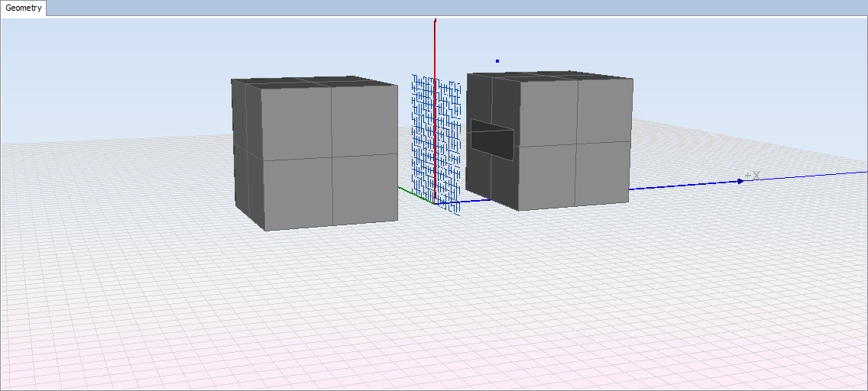Viewport: 868px width, 391px height.
Task: Click the blue X axis arrowhead
Action: (x=740, y=181)
